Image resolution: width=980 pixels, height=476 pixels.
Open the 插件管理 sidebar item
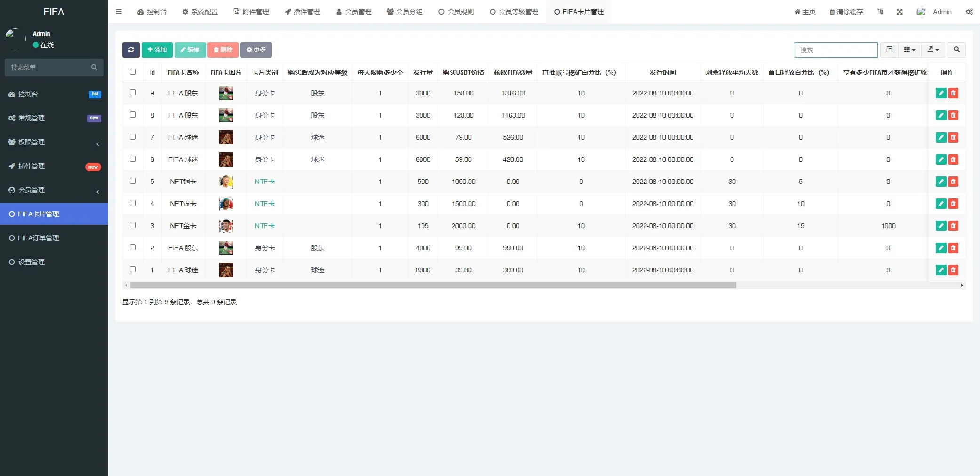tap(54, 166)
